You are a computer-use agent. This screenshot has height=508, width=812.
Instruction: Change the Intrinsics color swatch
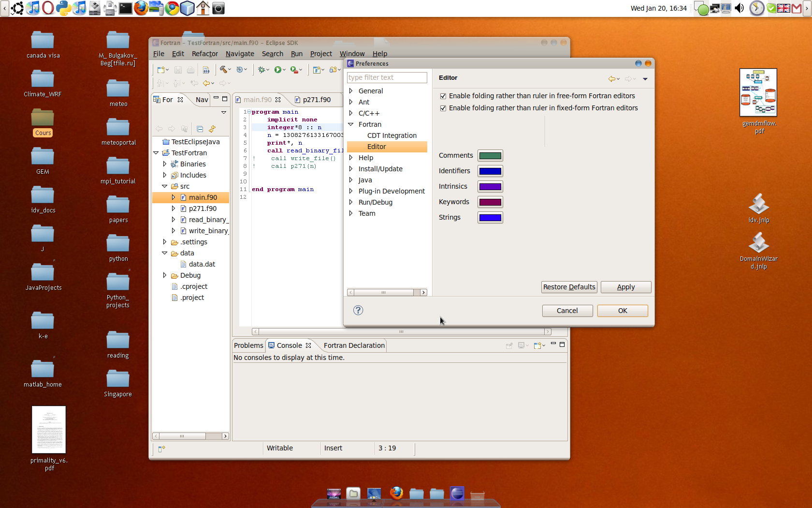click(x=490, y=187)
